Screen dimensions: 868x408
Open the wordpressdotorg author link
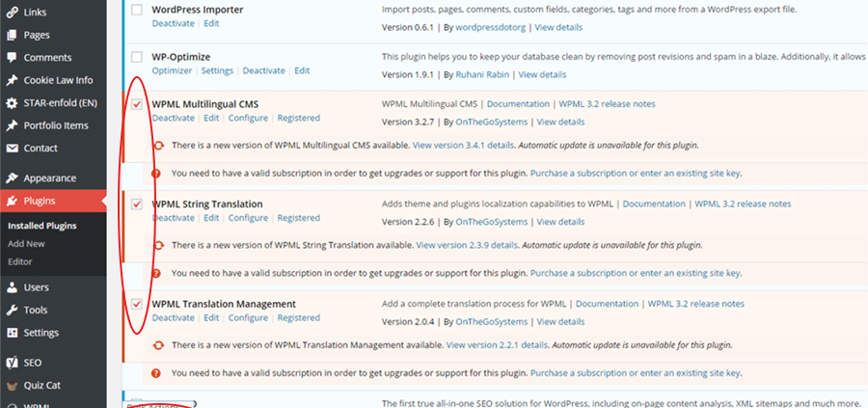[x=492, y=27]
